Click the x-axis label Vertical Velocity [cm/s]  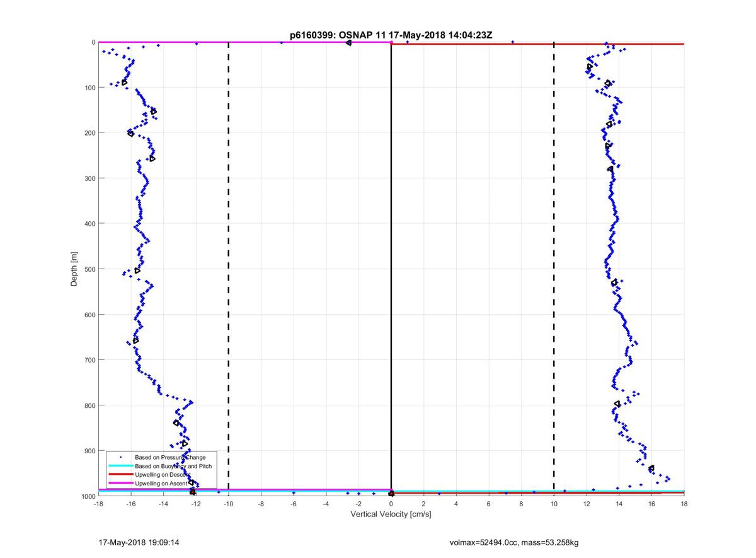[391, 514]
